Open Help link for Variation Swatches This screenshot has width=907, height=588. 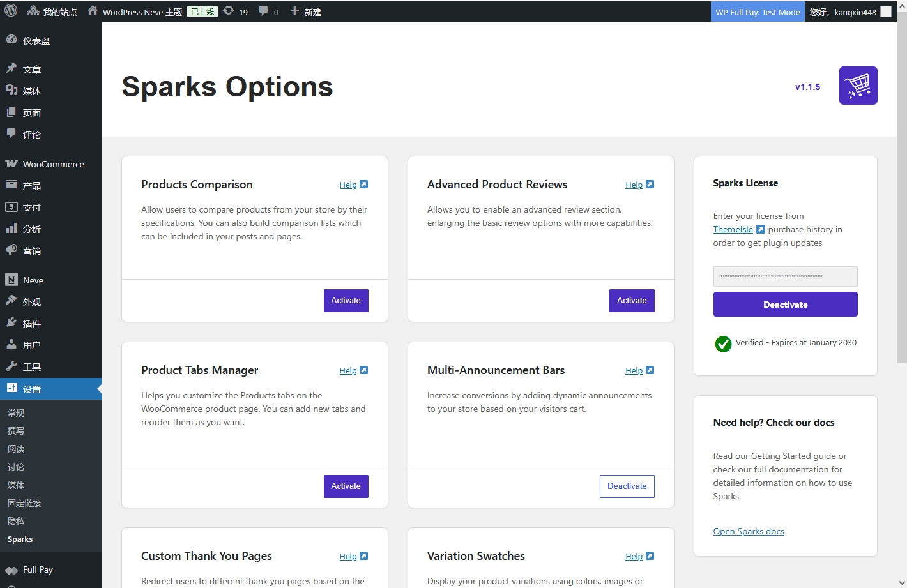click(639, 556)
